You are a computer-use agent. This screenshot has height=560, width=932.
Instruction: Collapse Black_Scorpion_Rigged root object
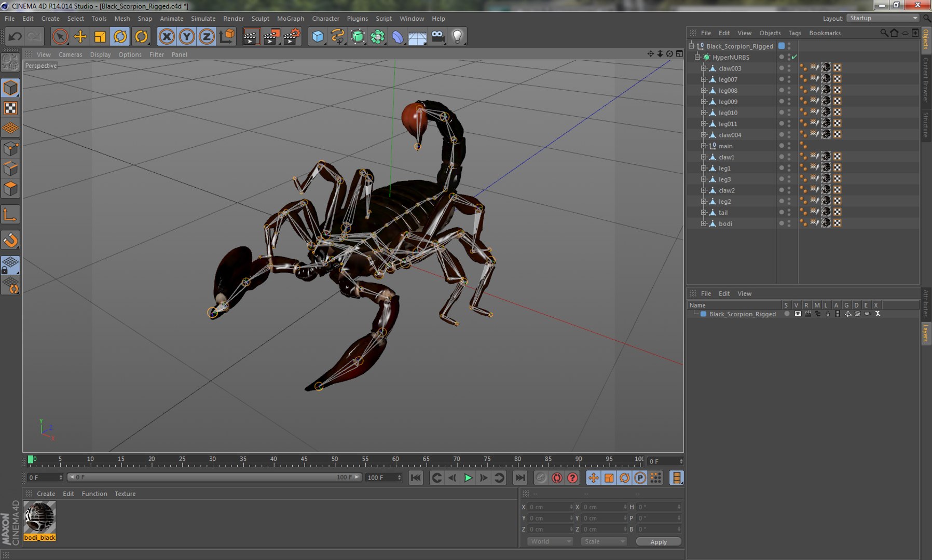691,46
